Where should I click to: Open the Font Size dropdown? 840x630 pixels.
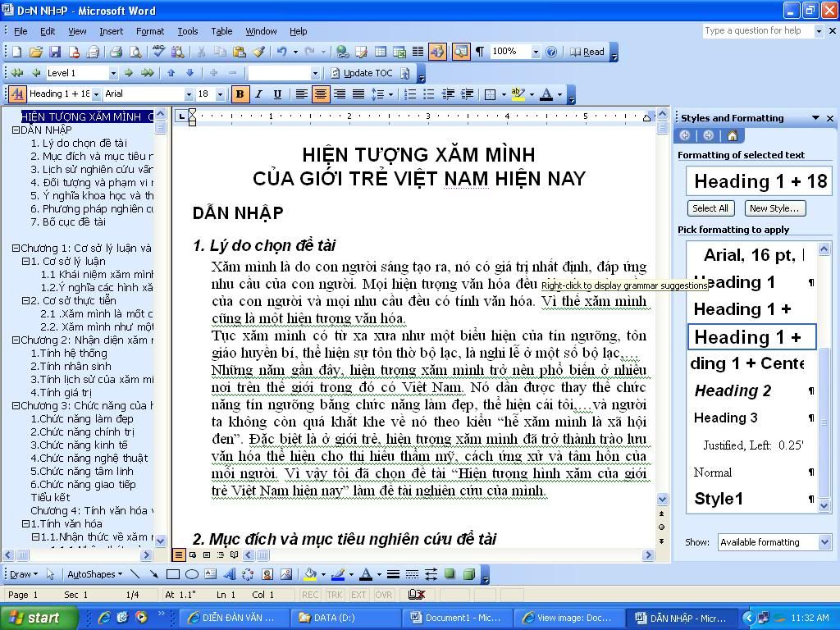220,94
